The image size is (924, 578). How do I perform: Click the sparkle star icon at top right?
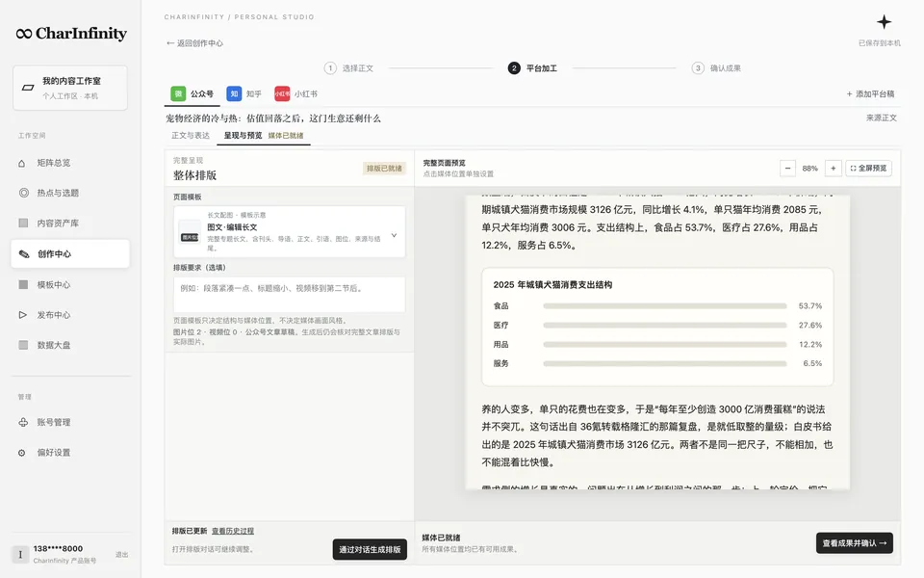coord(884,22)
